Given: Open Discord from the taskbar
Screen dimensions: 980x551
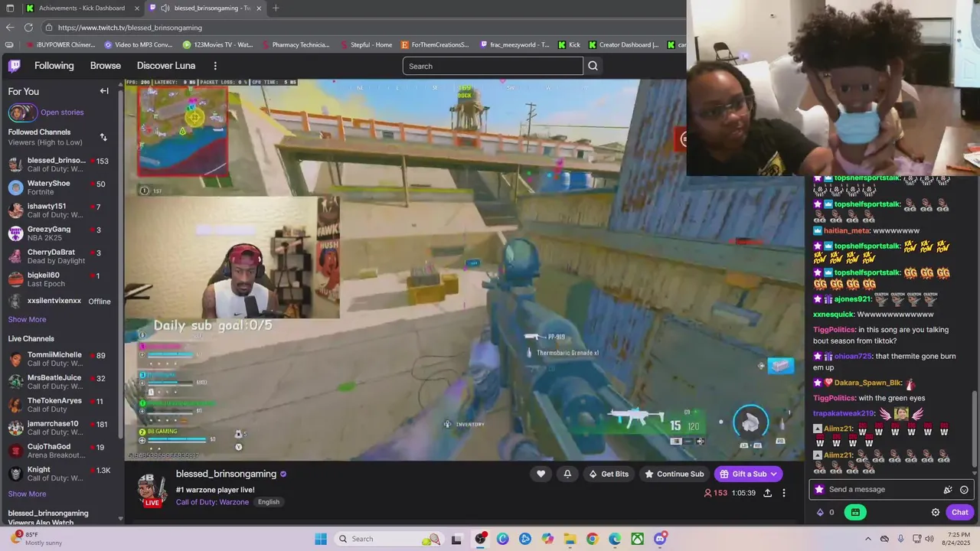Looking at the screenshot, I should 660,539.
